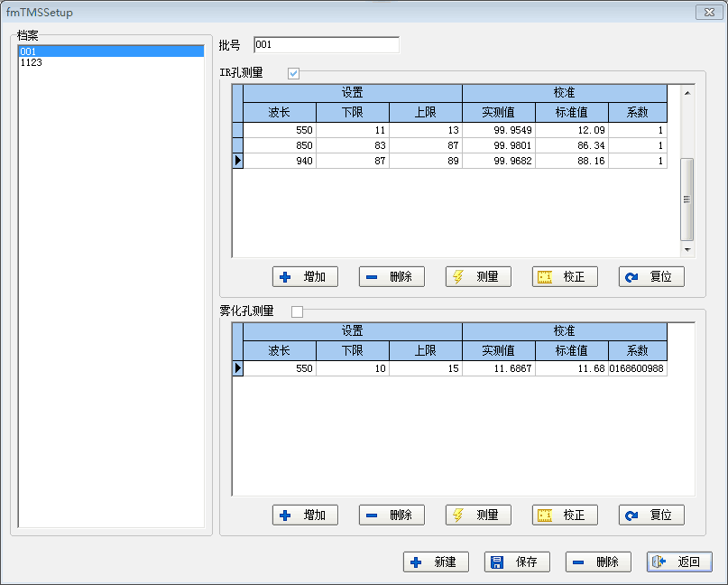Click the 波长 column header in the IR table
The width and height of the screenshot is (728, 585).
coord(280,113)
